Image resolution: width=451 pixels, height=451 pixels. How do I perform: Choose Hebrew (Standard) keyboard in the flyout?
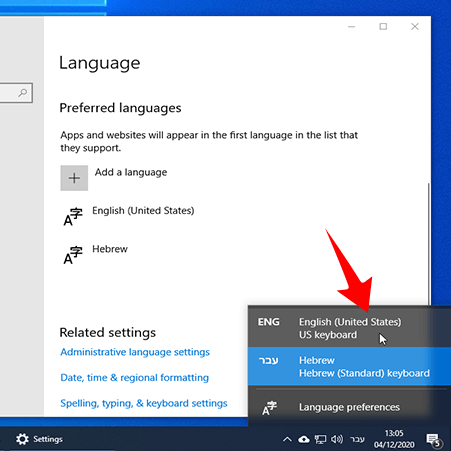tap(349, 366)
